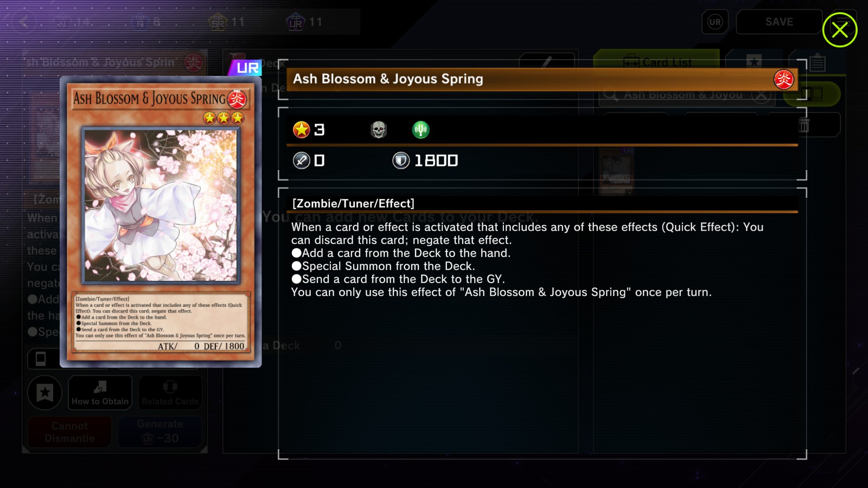The height and width of the screenshot is (488, 868).
Task: Click the small mobile device icon
Action: click(41, 358)
